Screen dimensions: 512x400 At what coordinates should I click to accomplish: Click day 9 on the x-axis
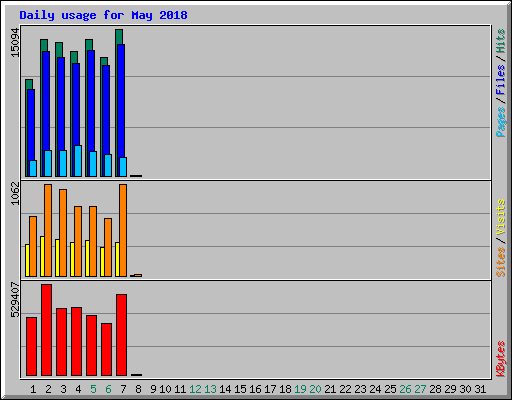[x=153, y=389]
